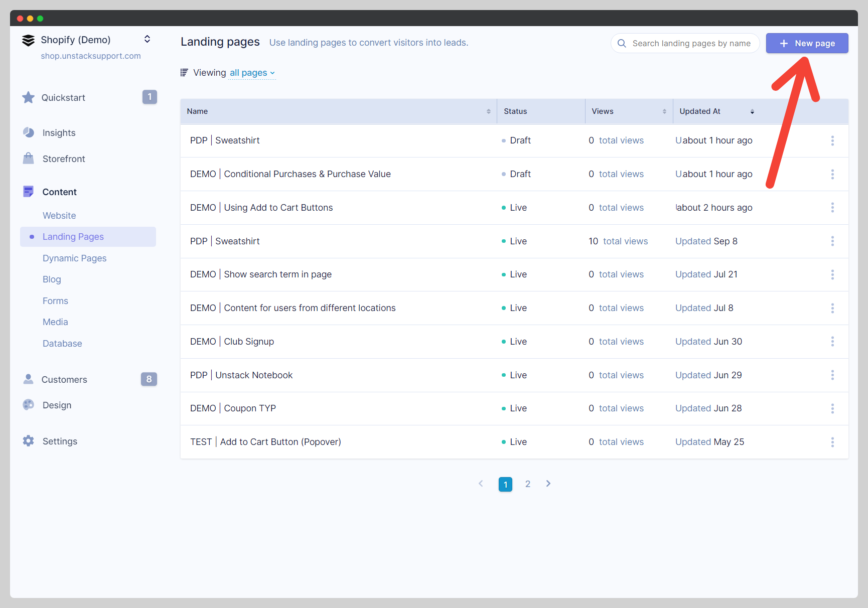Go to page 2 of results
This screenshot has height=608, width=868.
(x=527, y=484)
